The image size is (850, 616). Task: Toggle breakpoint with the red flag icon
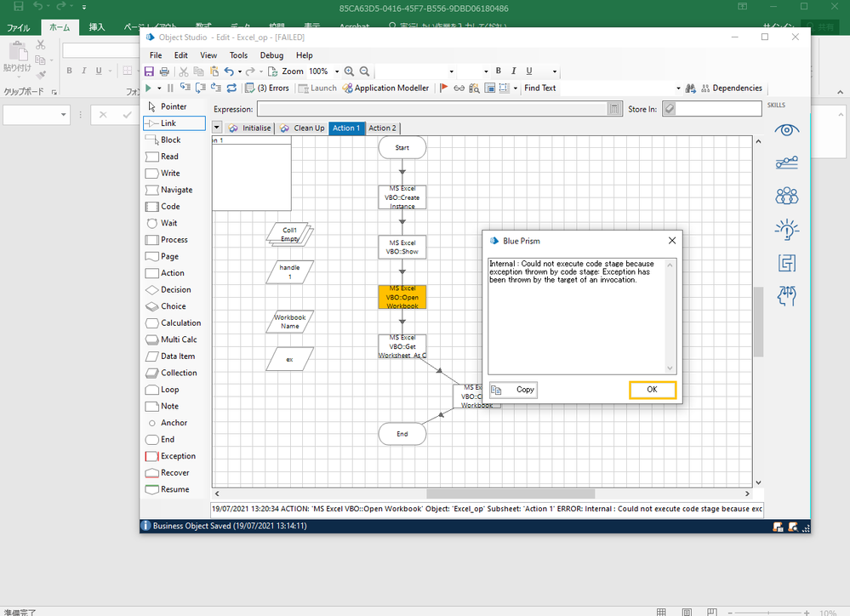[x=443, y=88]
